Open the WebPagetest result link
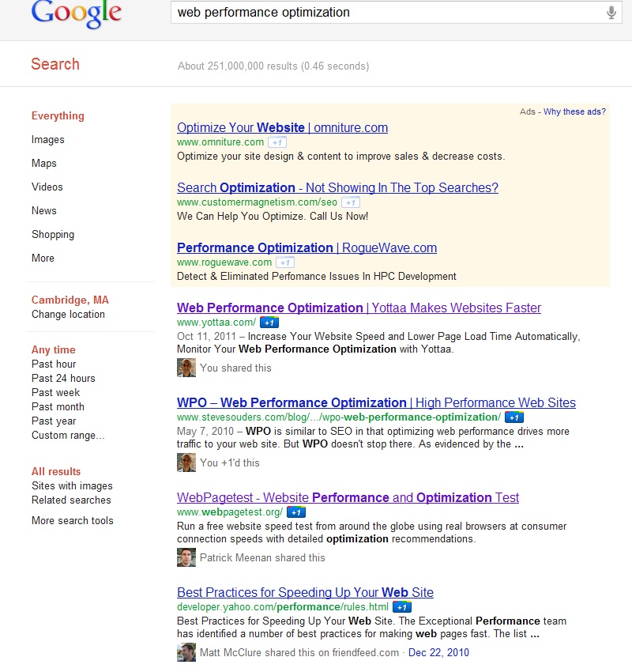 click(348, 497)
